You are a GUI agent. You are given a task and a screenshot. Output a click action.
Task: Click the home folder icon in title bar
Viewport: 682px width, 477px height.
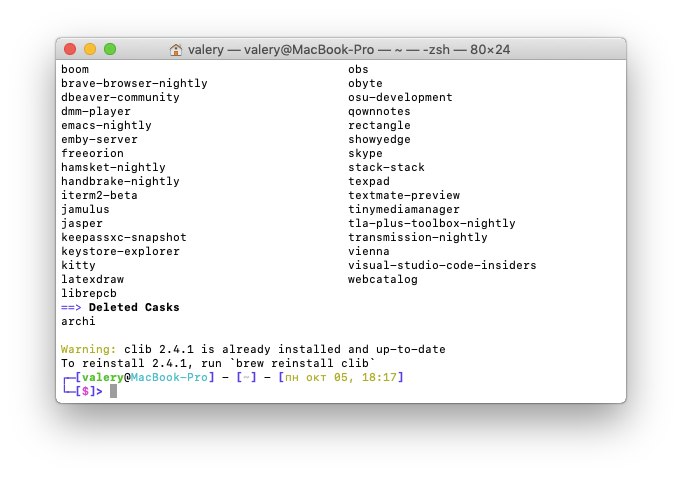(176, 50)
